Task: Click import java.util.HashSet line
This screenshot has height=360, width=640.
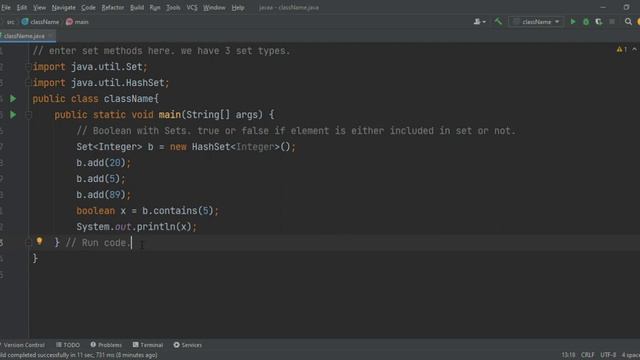Action: point(101,82)
